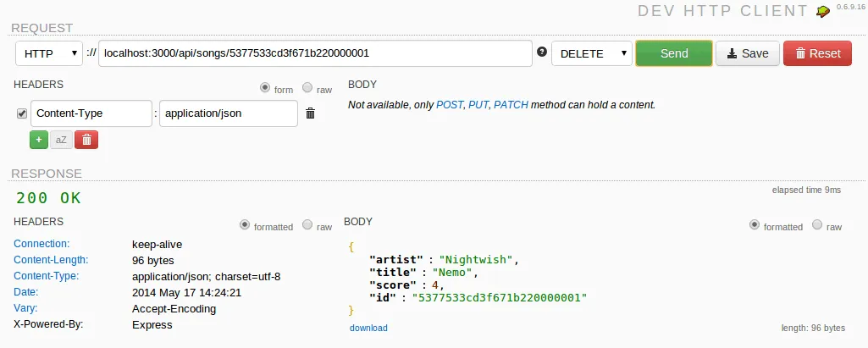Viewport: 868px width, 348px height.
Task: Uncheck the Content-Type header checkbox
Action: click(22, 113)
